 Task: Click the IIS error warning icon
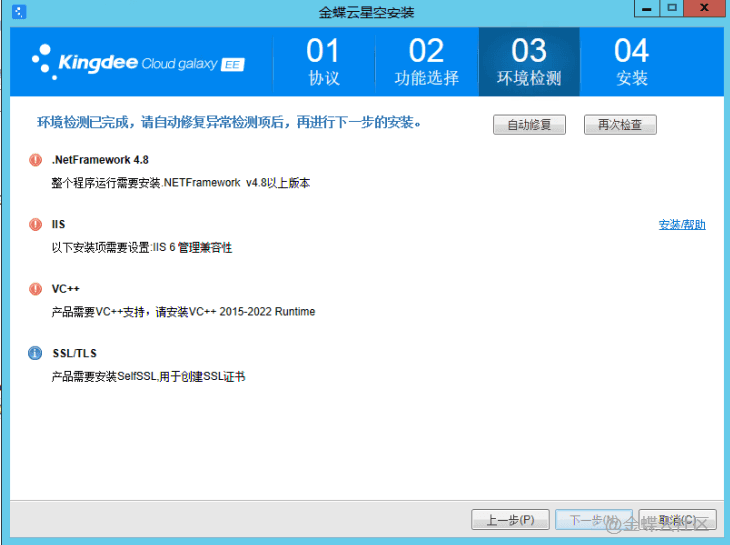coord(35,224)
